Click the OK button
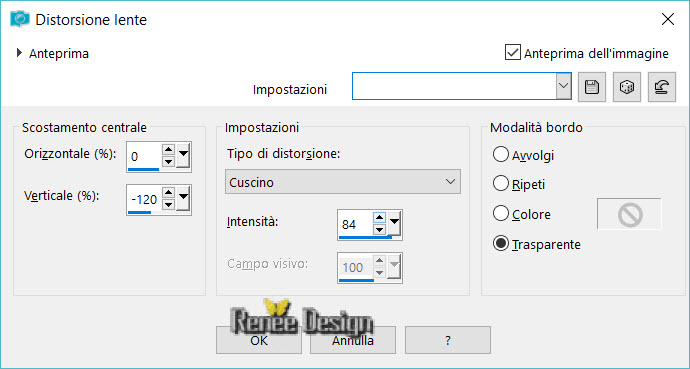Image resolution: width=690 pixels, height=369 pixels. click(x=259, y=340)
